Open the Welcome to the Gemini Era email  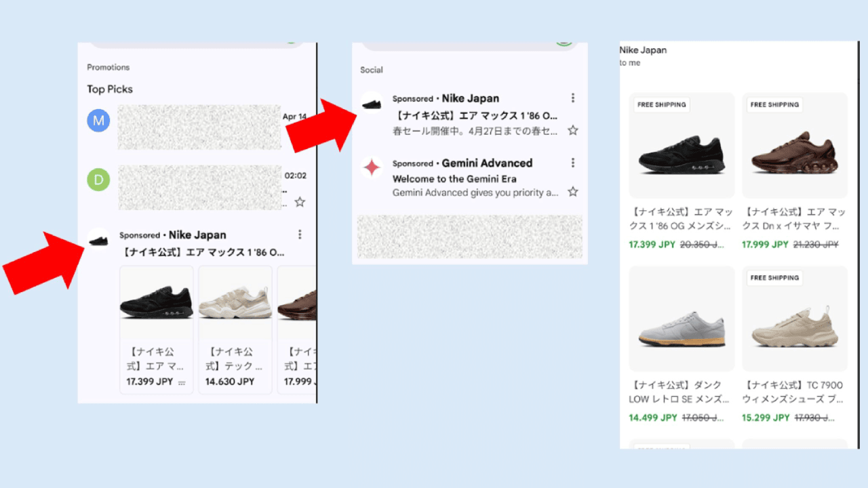tap(454, 179)
